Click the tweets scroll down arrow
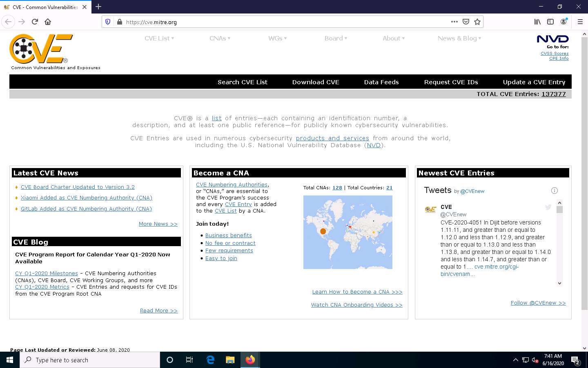Viewport: 588px width, 368px height. [x=560, y=283]
